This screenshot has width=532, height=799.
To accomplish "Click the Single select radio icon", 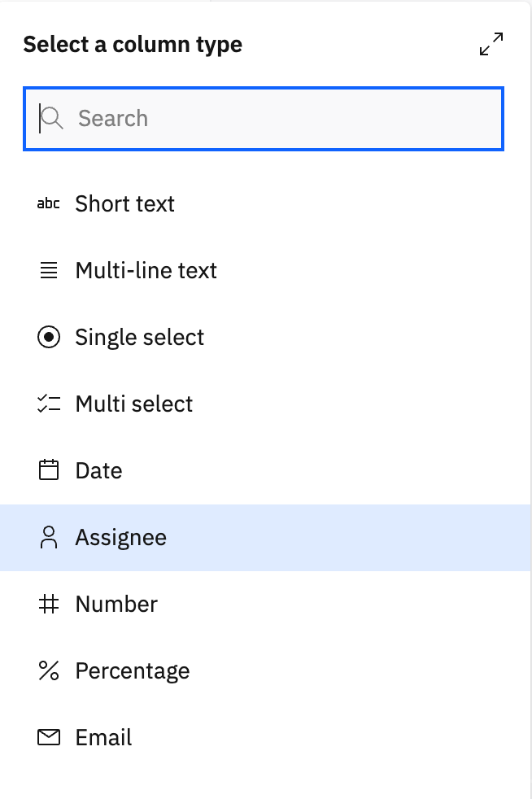I will click(x=49, y=338).
